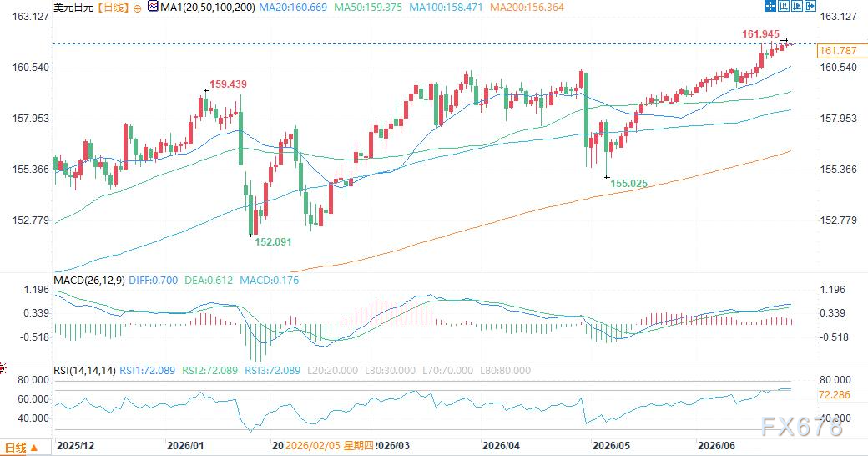This screenshot has height=456, width=868.
Task: Click the MA1 indicator chart icon
Action: tap(153, 7)
